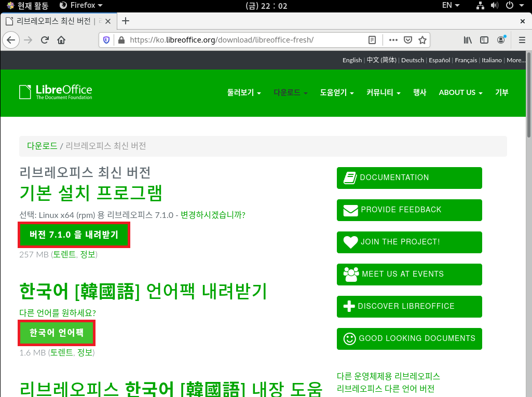This screenshot has width=532, height=397.
Task: Click PROVIDE FEEDBACK button
Action: [409, 210]
